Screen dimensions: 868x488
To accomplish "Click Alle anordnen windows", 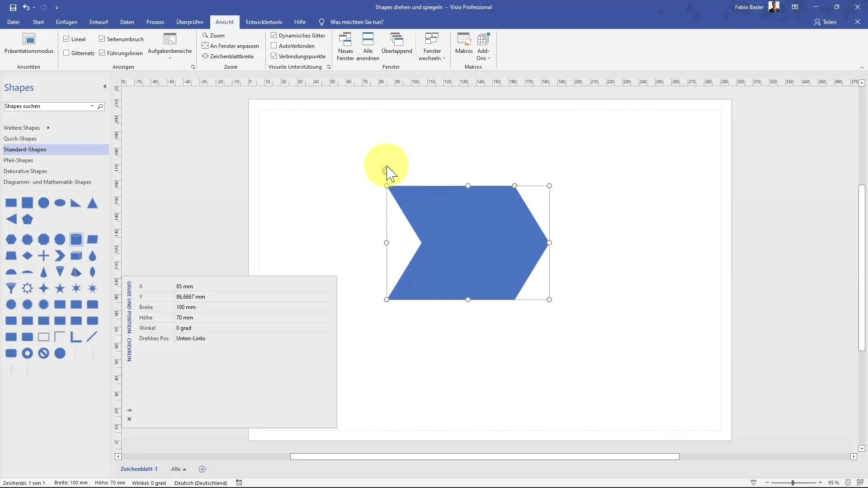I will [x=368, y=46].
